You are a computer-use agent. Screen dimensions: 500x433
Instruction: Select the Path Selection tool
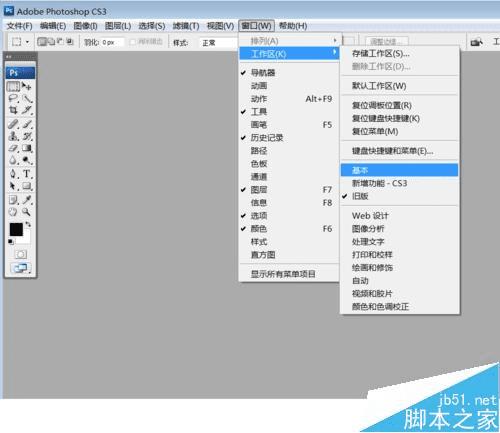(x=13, y=186)
